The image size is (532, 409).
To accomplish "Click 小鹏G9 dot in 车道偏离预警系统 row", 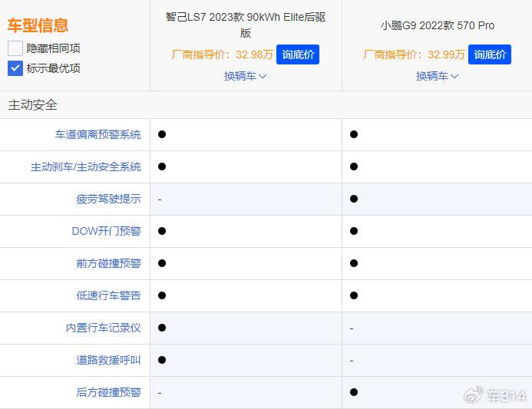I will point(354,134).
